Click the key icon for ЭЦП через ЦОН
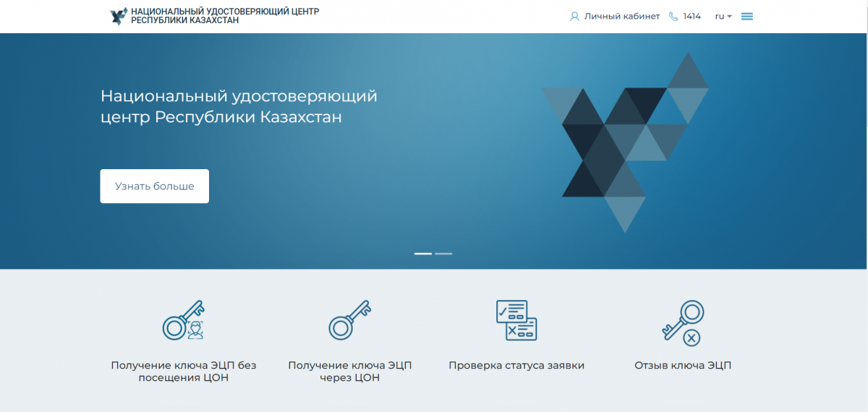 tap(350, 320)
